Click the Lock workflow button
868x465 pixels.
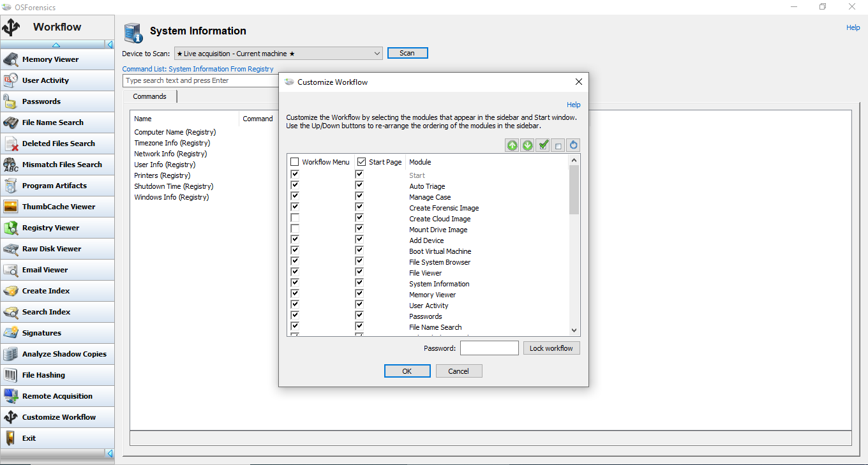click(x=551, y=348)
